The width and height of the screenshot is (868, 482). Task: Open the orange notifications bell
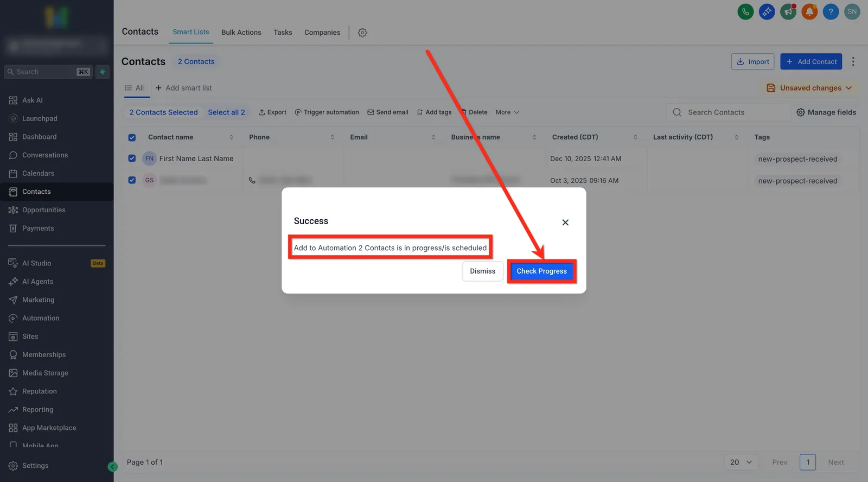809,11
